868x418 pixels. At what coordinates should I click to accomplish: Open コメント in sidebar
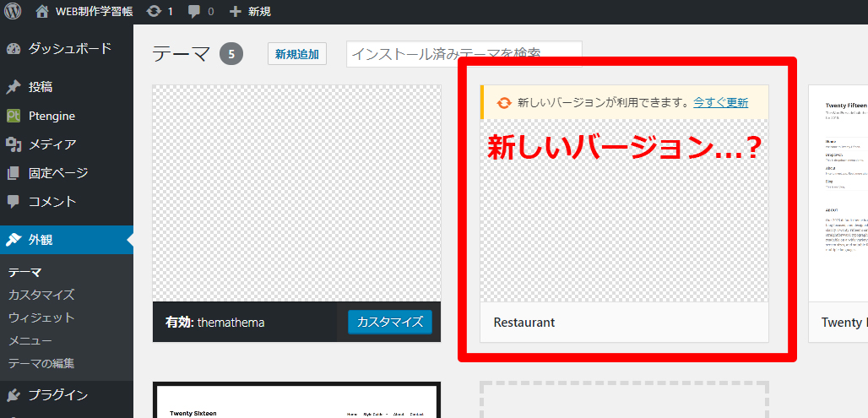[x=52, y=202]
